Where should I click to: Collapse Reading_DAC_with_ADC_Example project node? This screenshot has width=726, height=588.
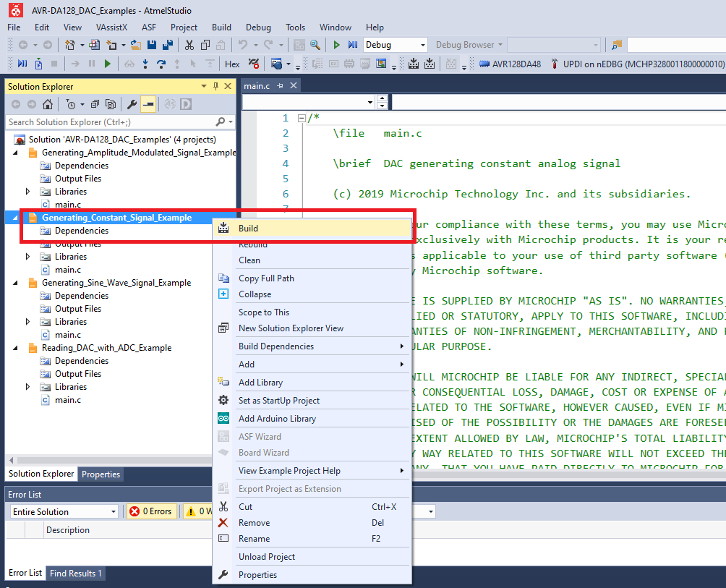pos(16,348)
